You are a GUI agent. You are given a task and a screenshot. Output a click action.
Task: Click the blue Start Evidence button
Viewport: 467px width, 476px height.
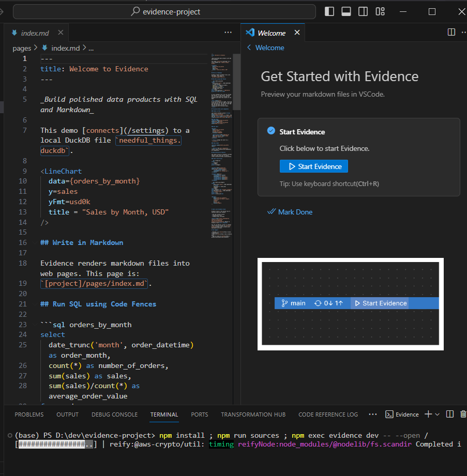click(x=313, y=166)
